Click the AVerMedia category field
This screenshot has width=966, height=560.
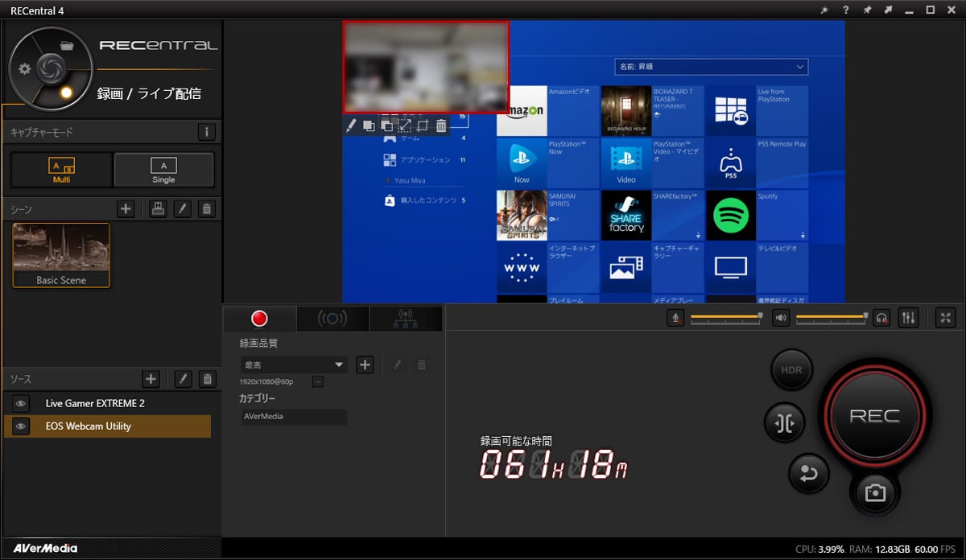293,417
